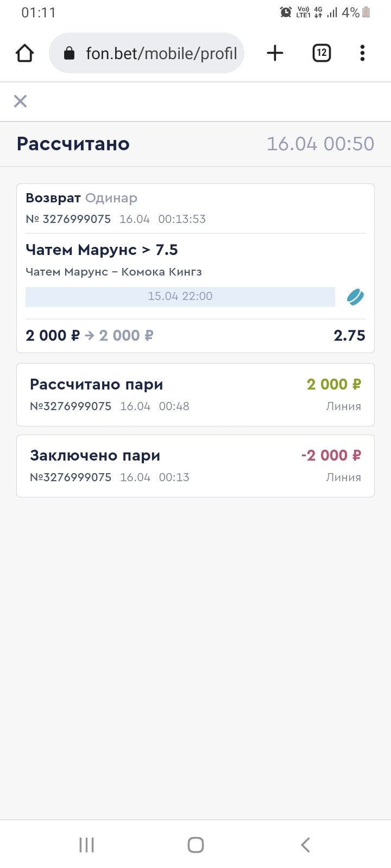This screenshot has width=391, height=868.
Task: Tap the 2.75 odds value
Action: coord(349,335)
